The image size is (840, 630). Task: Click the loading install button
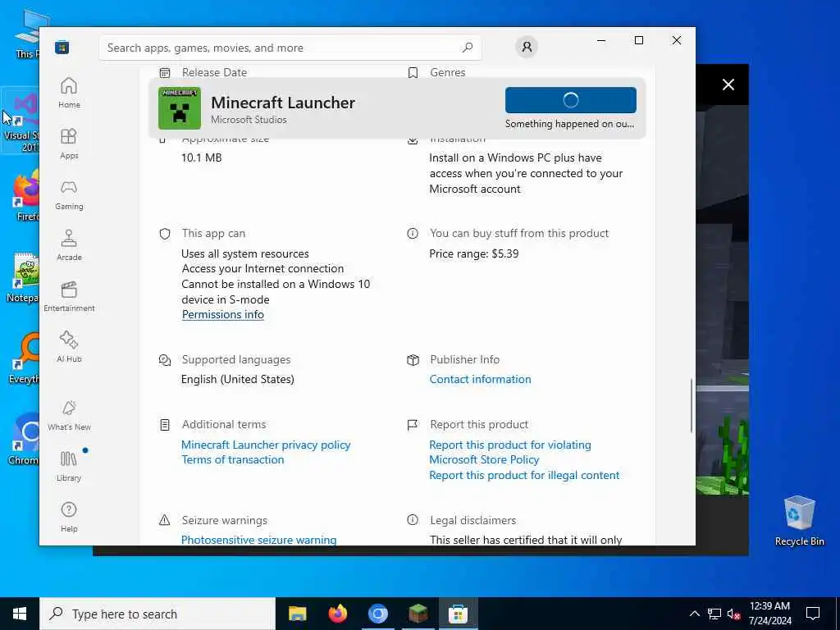click(571, 100)
